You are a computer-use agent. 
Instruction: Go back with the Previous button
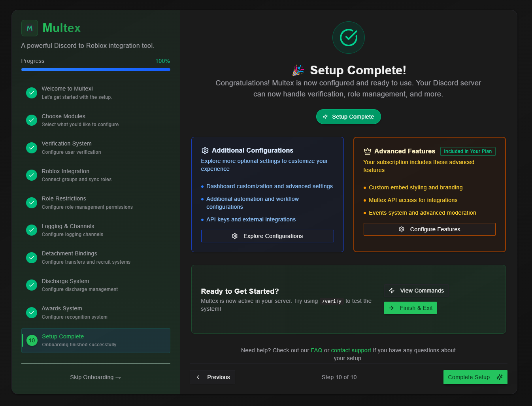(212, 377)
